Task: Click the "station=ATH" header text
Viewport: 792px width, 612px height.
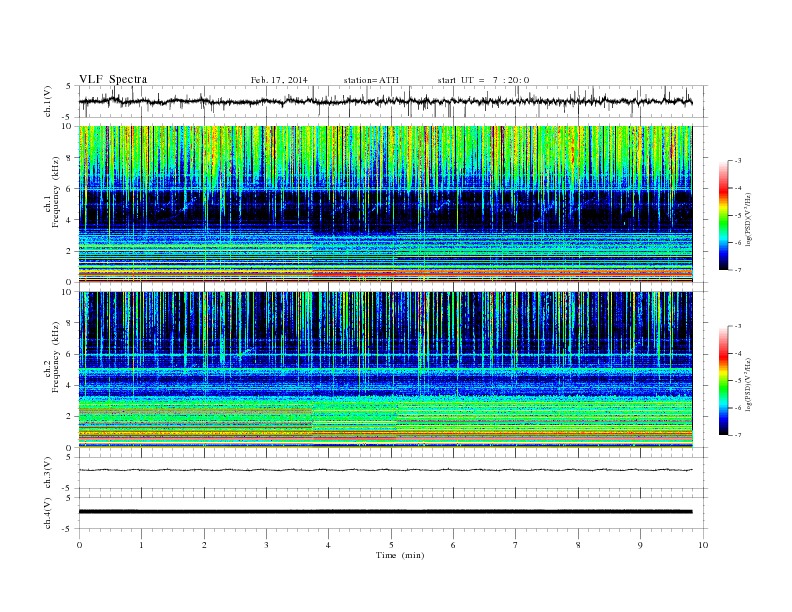Action: point(371,80)
